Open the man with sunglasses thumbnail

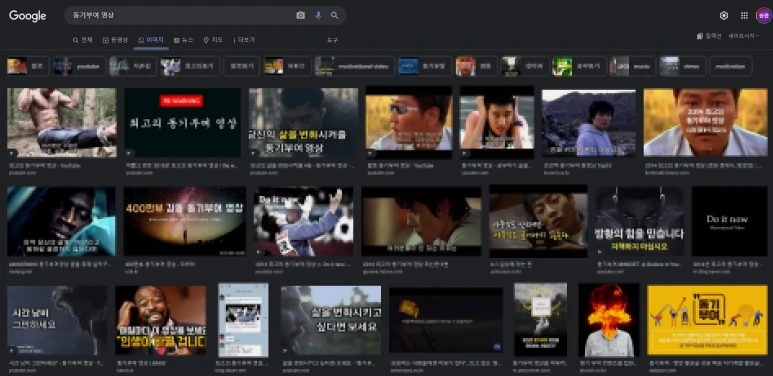click(x=409, y=123)
